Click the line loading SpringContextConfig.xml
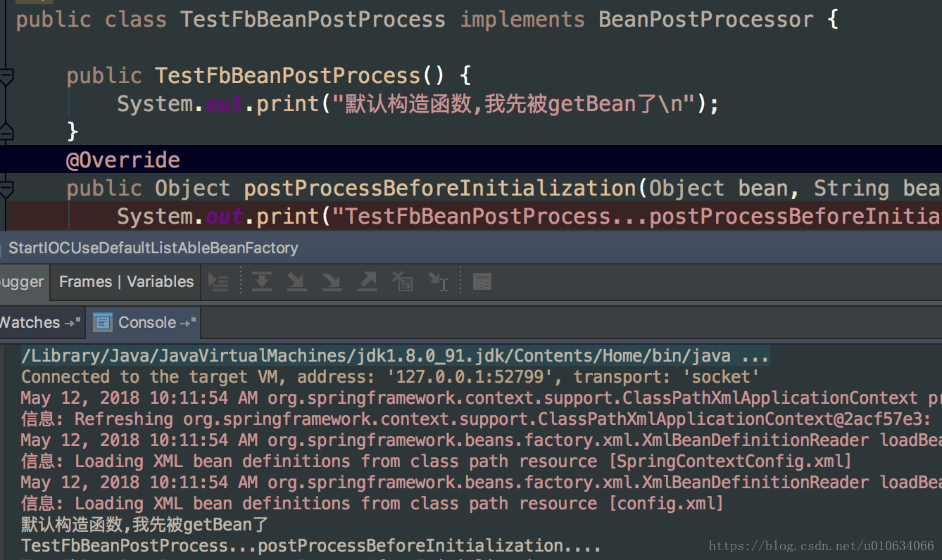The image size is (942, 560). click(x=436, y=462)
